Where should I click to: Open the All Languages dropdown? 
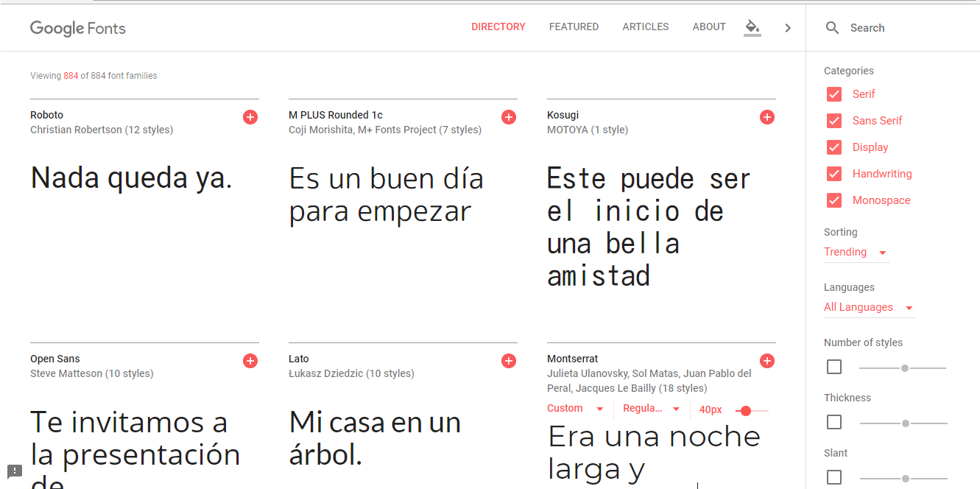pyautogui.click(x=870, y=307)
